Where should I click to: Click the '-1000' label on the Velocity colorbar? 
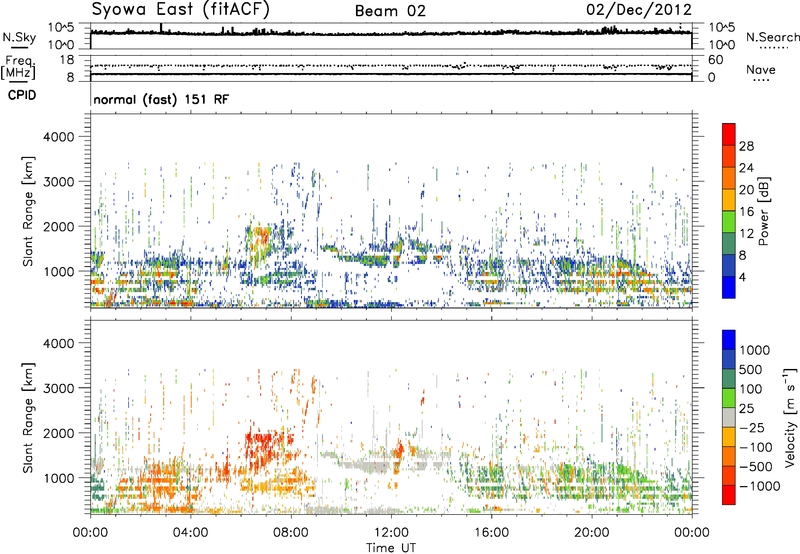coord(760,486)
